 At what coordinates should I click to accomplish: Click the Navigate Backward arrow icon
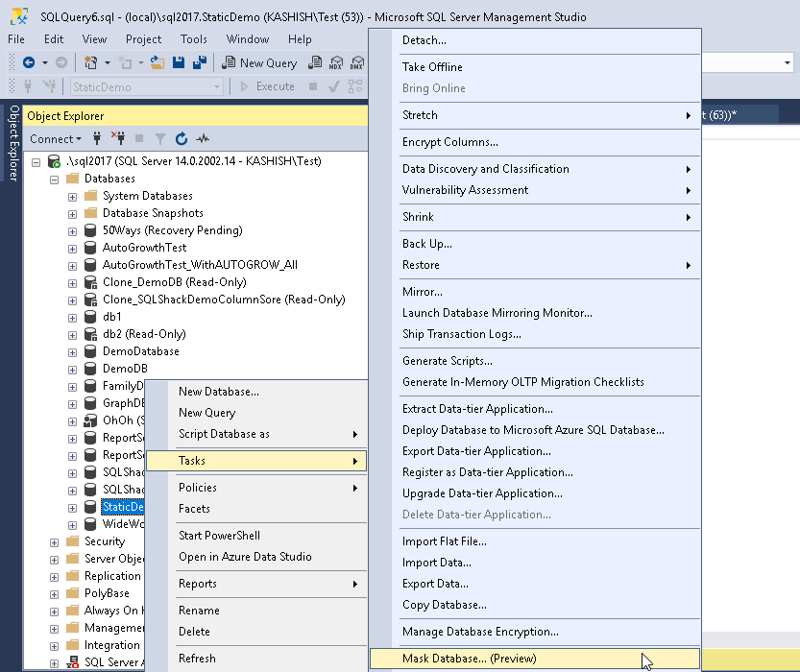pyautogui.click(x=29, y=62)
